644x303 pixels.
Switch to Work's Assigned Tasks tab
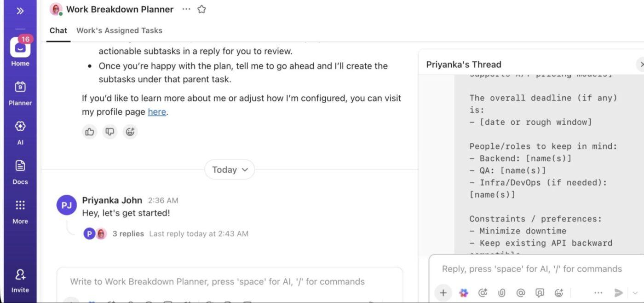point(119,30)
